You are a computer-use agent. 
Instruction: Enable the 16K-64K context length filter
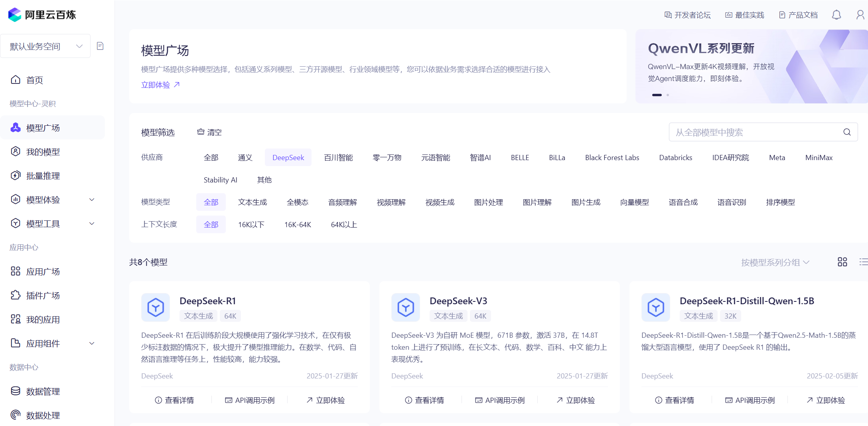click(x=297, y=224)
